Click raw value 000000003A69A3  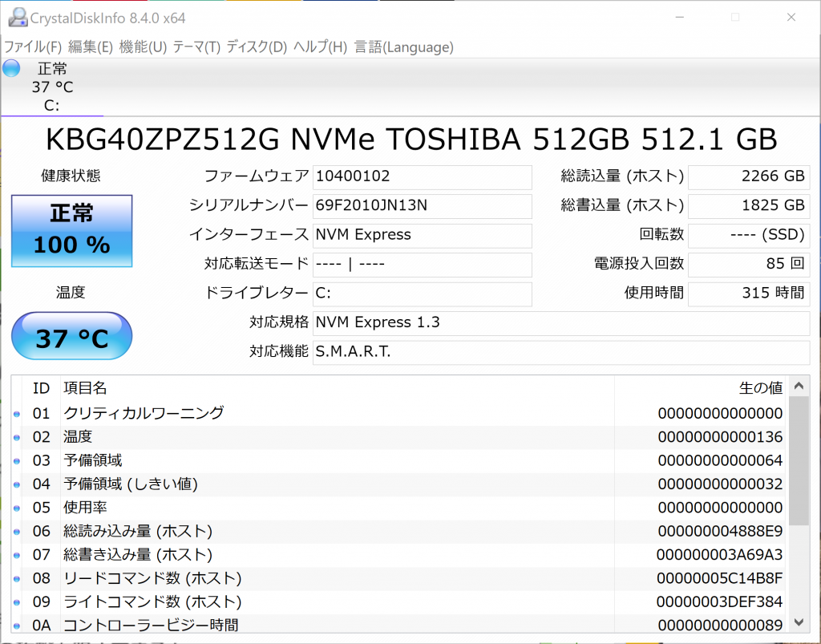pos(719,555)
